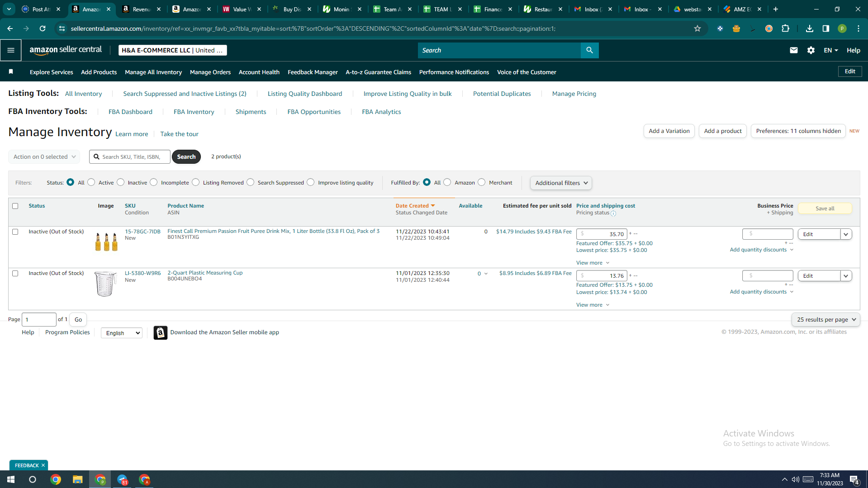Select the Search Suppressed status radio button
This screenshot has height=488, width=868.
tap(251, 182)
